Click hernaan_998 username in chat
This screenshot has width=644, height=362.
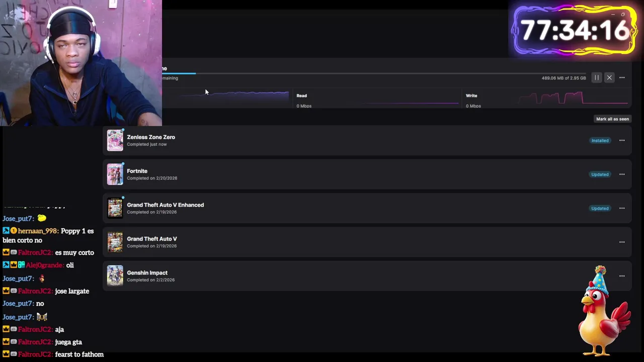click(x=38, y=231)
